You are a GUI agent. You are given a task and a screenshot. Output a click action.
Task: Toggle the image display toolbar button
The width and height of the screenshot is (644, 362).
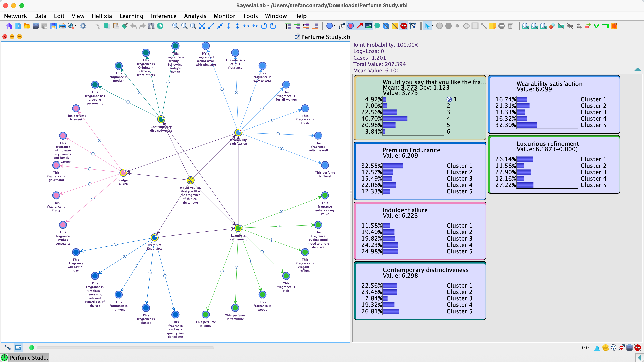coord(368,26)
